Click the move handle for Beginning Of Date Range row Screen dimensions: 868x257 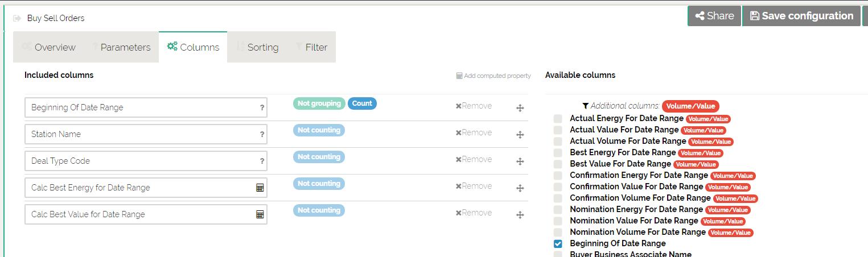point(520,108)
